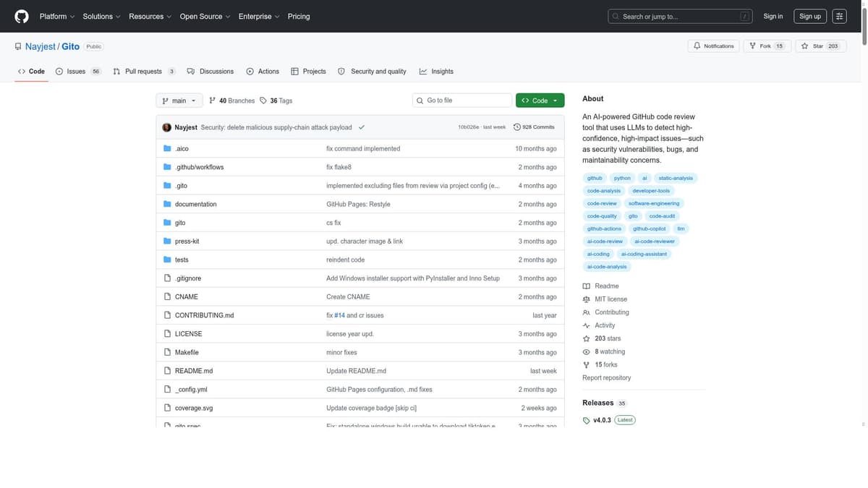Click the Insights graph icon
Screen dimensions: 868x488
coord(422,72)
